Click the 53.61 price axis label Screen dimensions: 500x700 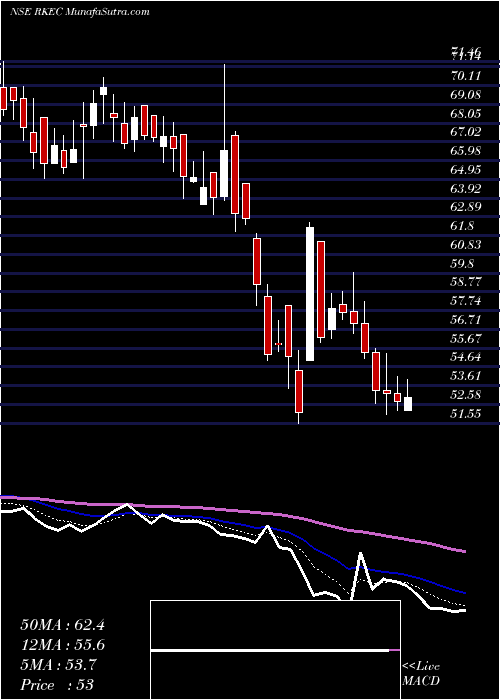pyautogui.click(x=466, y=376)
